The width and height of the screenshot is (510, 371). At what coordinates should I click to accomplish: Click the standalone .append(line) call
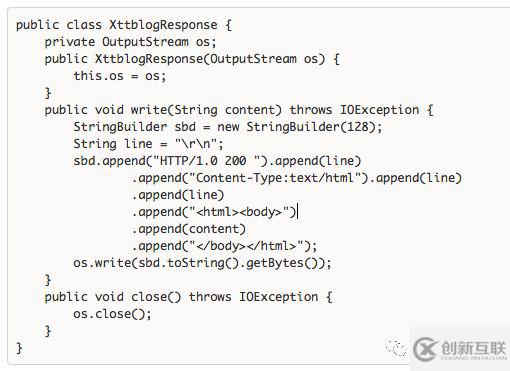[x=178, y=195]
